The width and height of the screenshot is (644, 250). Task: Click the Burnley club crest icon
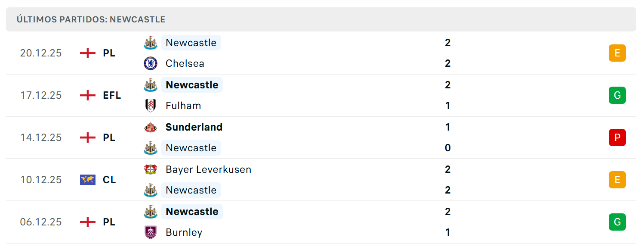(x=151, y=232)
